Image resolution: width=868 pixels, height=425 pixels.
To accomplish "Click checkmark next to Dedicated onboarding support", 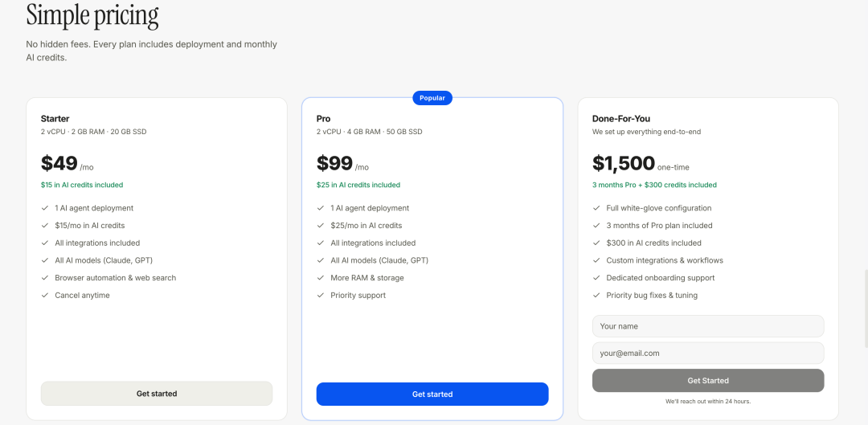I will tap(596, 278).
